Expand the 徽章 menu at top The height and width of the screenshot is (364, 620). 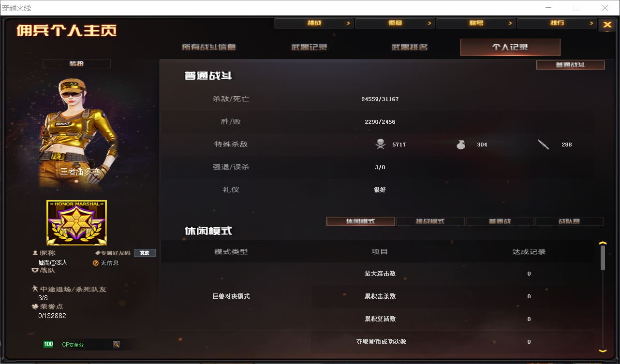[395, 23]
